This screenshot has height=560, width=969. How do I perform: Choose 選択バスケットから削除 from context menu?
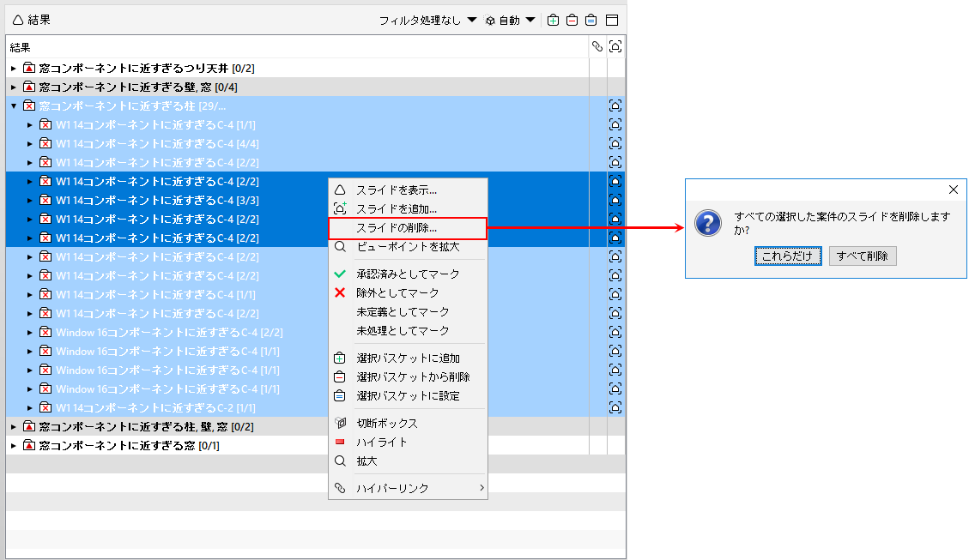point(408,376)
